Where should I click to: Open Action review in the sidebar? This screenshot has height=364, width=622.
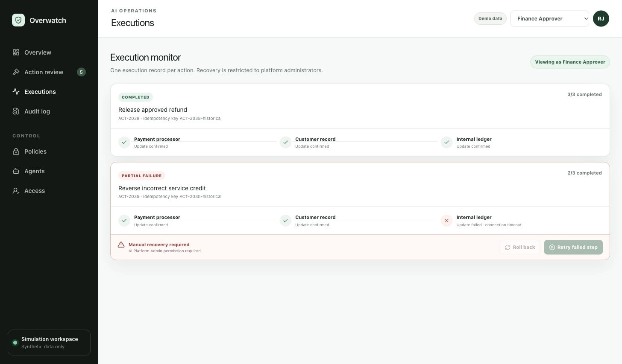coord(49,72)
